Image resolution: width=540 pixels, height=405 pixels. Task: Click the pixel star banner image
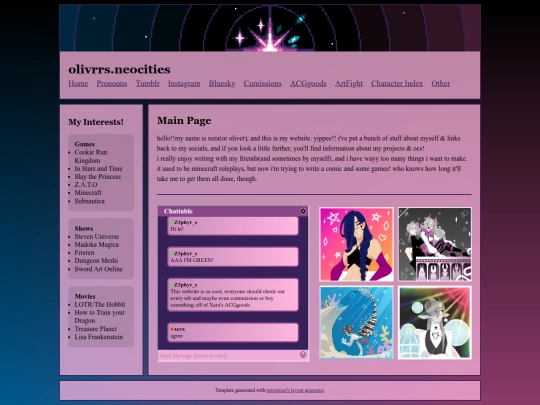[x=270, y=28]
